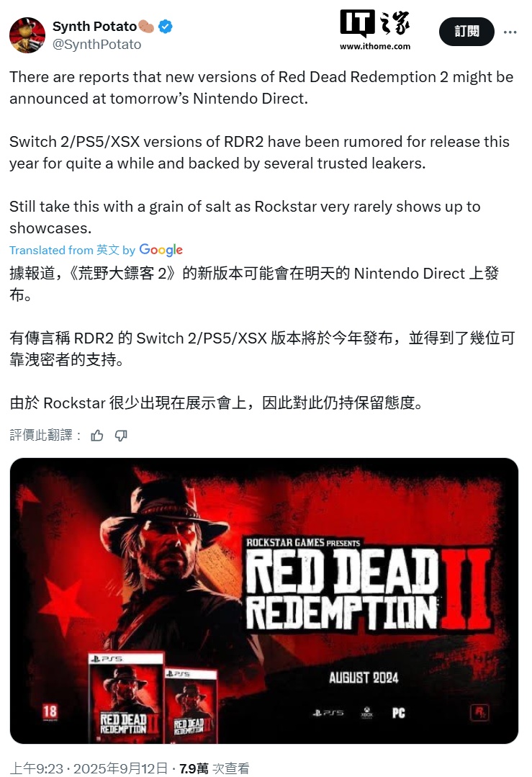Image resolution: width=532 pixels, height=777 pixels.
Task: Click the blue verified badge
Action: click(x=166, y=26)
